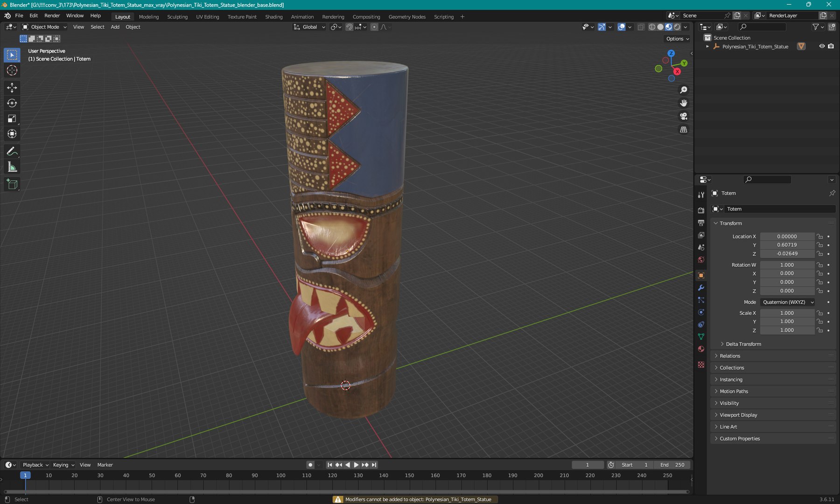
Task: Open rotation Mode Quaternion (WXYZ) dropdown
Action: 788,302
